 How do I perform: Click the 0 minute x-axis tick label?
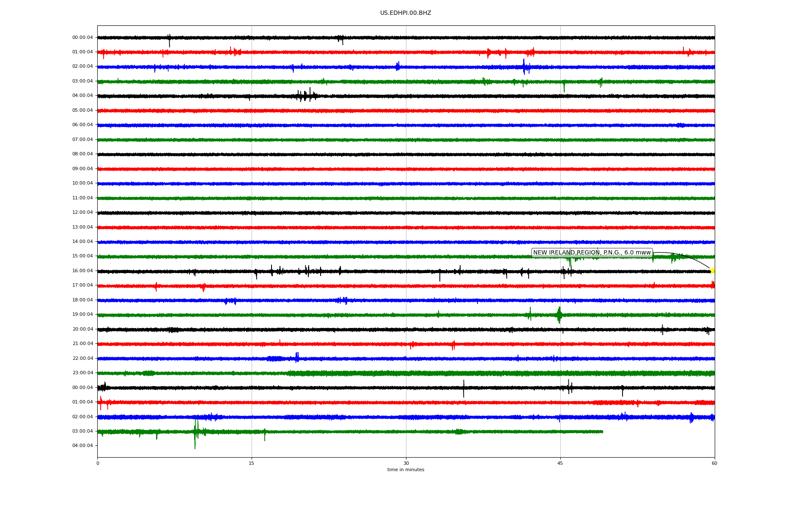coord(98,463)
